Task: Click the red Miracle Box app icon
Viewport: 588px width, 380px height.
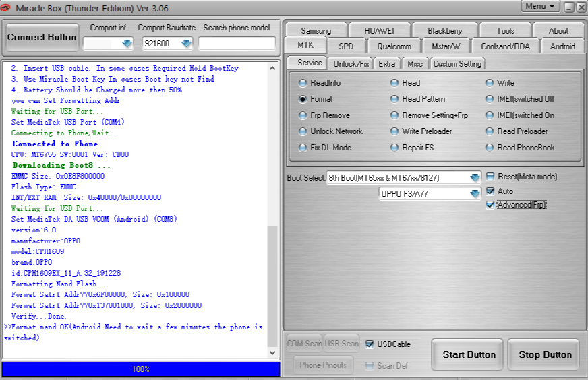Action: 5,7
